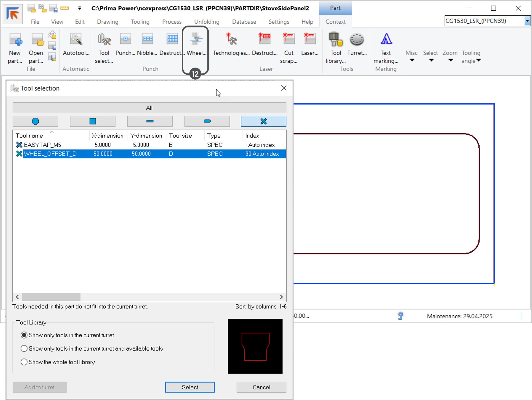Open laser Technologies settings
532x400 pixels.
coord(231,44)
